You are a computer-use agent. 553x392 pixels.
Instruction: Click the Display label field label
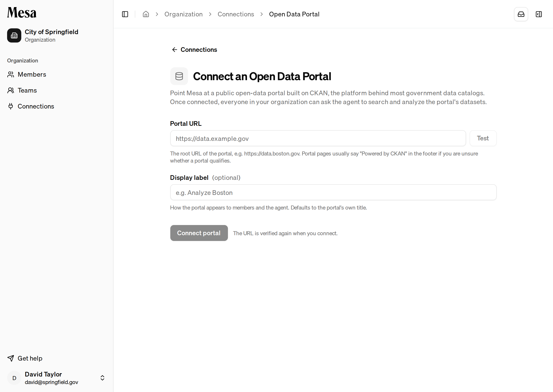(x=189, y=178)
